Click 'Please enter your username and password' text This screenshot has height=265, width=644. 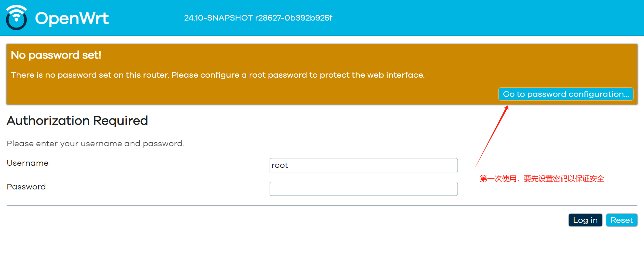(x=95, y=143)
